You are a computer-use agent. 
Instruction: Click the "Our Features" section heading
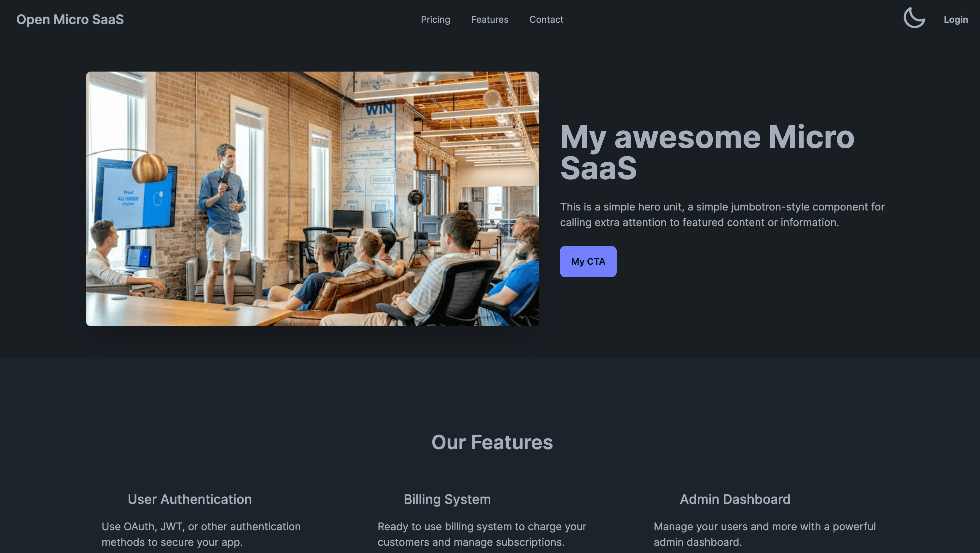tap(492, 442)
